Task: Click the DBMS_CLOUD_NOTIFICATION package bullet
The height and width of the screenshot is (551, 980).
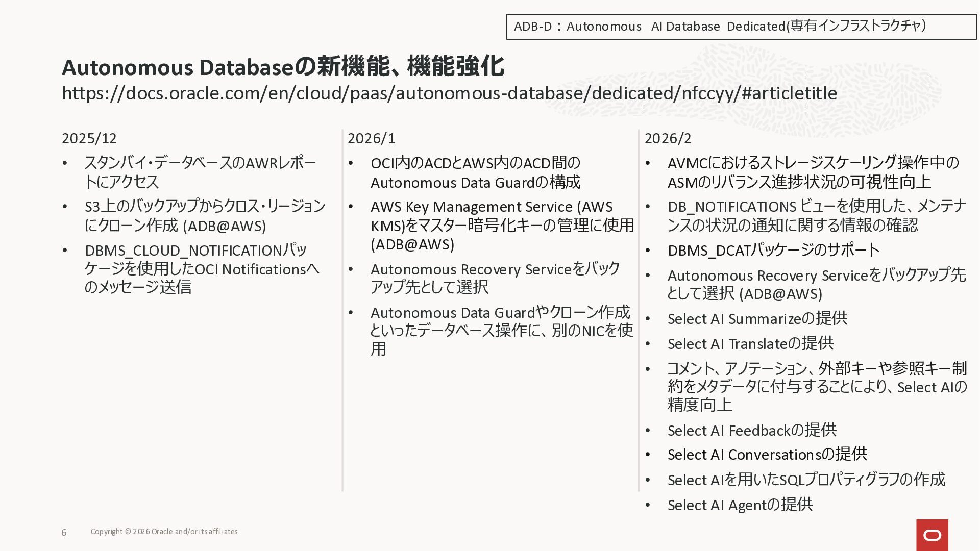Action: 202,268
